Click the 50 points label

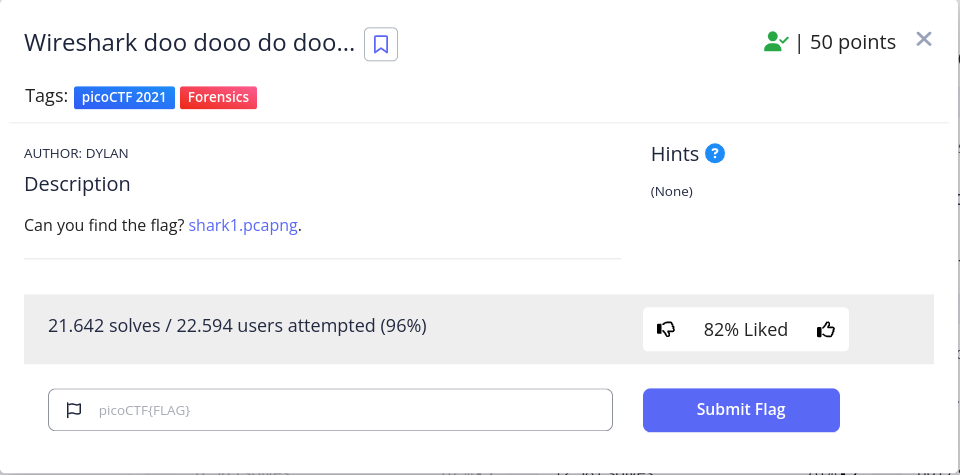[853, 42]
